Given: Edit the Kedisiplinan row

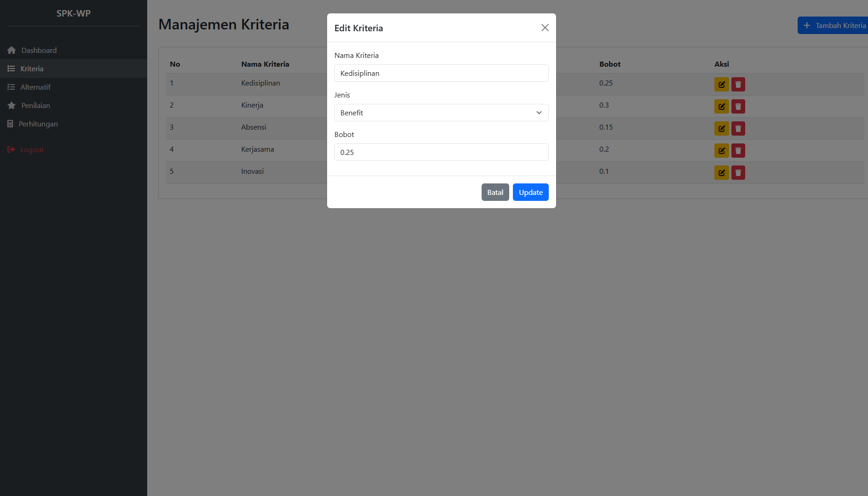Looking at the screenshot, I should coord(721,85).
